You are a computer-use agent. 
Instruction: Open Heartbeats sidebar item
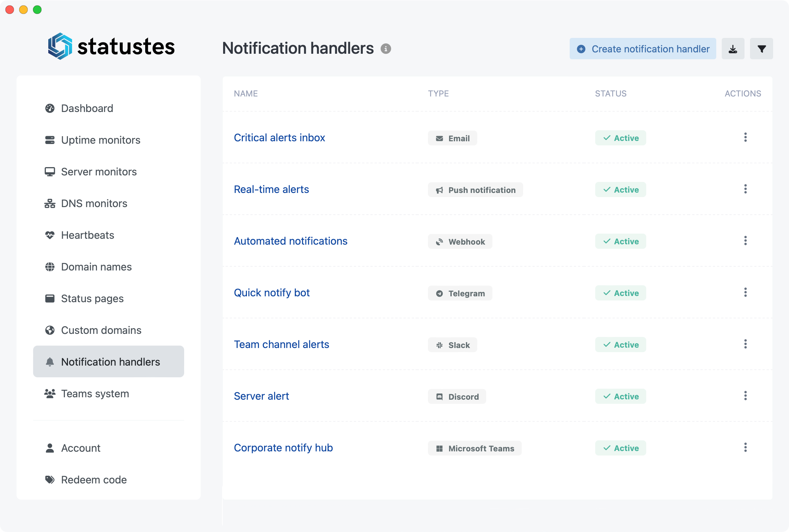[87, 235]
